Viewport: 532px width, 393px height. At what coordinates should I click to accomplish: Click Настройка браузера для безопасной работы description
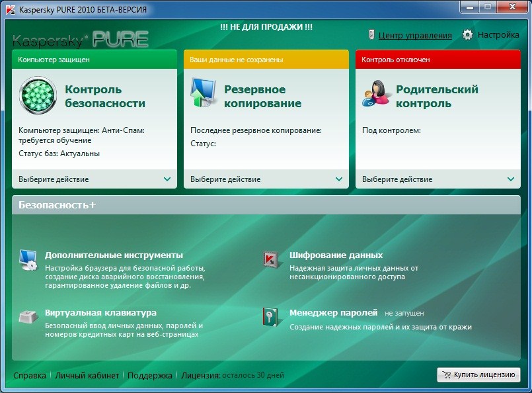pyautogui.click(x=125, y=277)
